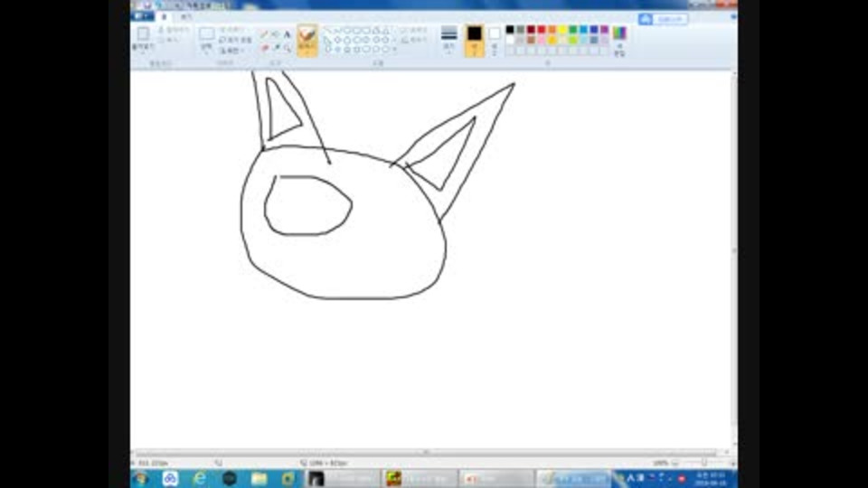This screenshot has height=488, width=868.
Task: Click the horizontal scrollbar under canvas
Action: (x=425, y=453)
